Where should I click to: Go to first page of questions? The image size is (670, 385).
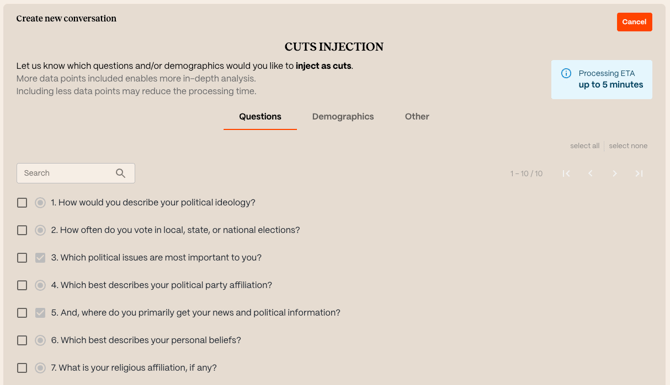click(566, 173)
